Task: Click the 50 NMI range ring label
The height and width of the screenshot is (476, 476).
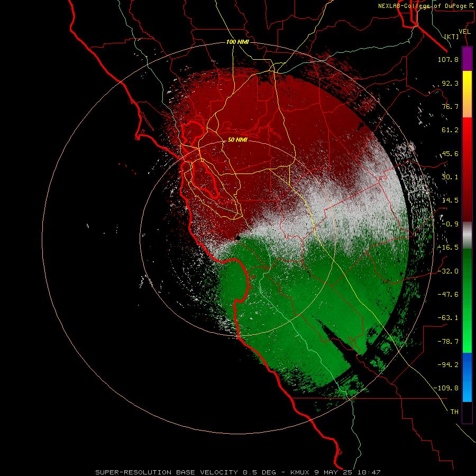Action: tap(237, 140)
